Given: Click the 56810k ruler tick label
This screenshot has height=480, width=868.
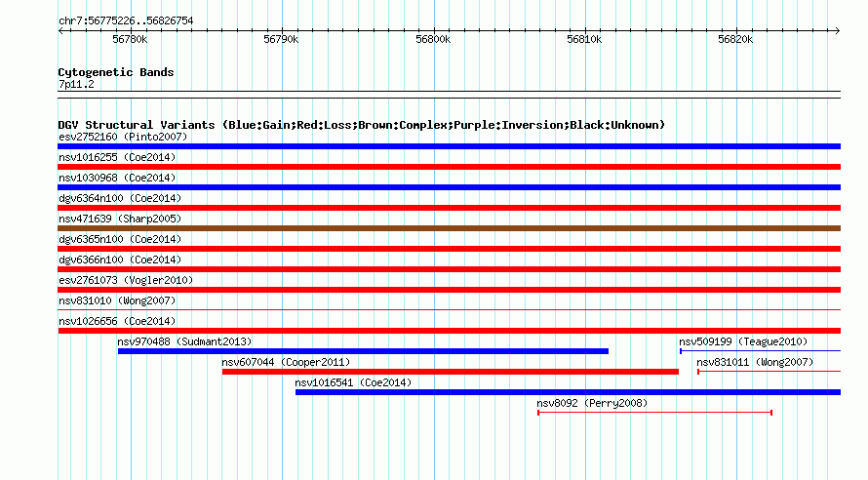Looking at the screenshot, I should (x=584, y=39).
